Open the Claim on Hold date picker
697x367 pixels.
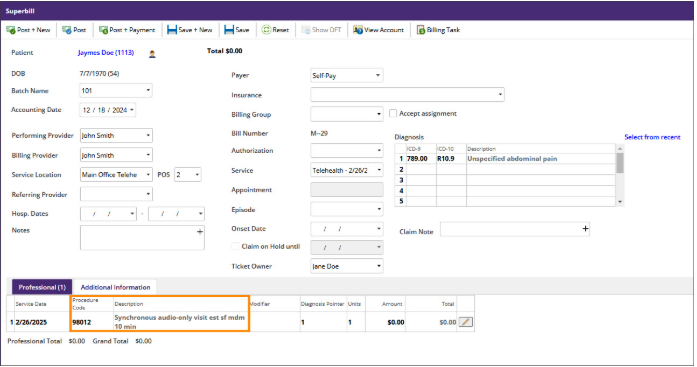click(x=378, y=247)
